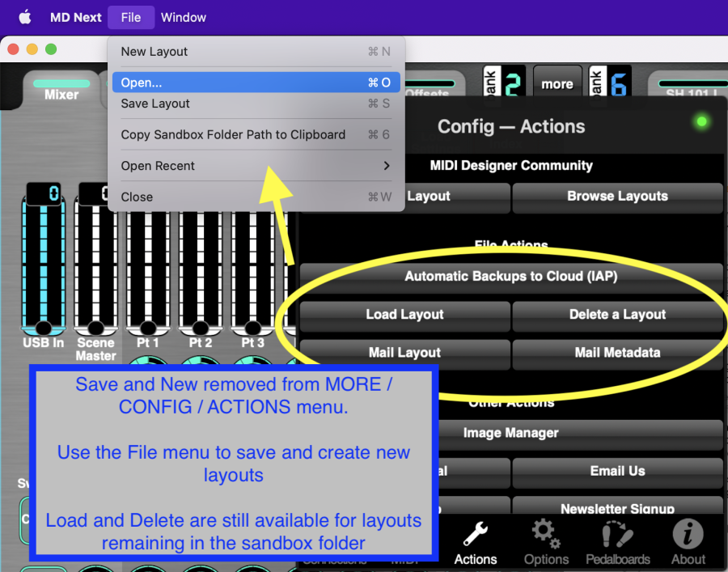Select the Actions wrench tab
Screen dimensions: 728x572
[476, 542]
